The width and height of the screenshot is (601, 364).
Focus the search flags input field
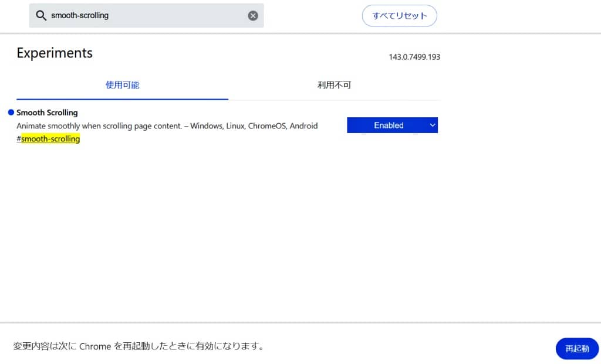coord(147,16)
